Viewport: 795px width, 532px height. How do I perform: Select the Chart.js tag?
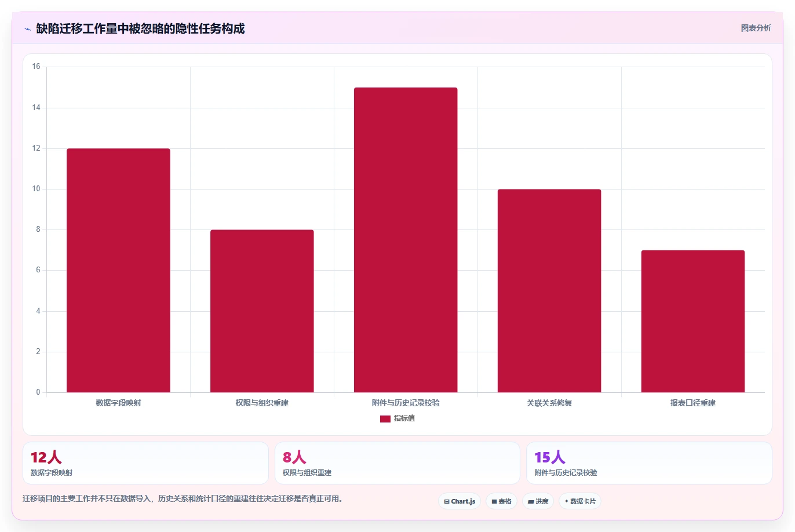(460, 501)
